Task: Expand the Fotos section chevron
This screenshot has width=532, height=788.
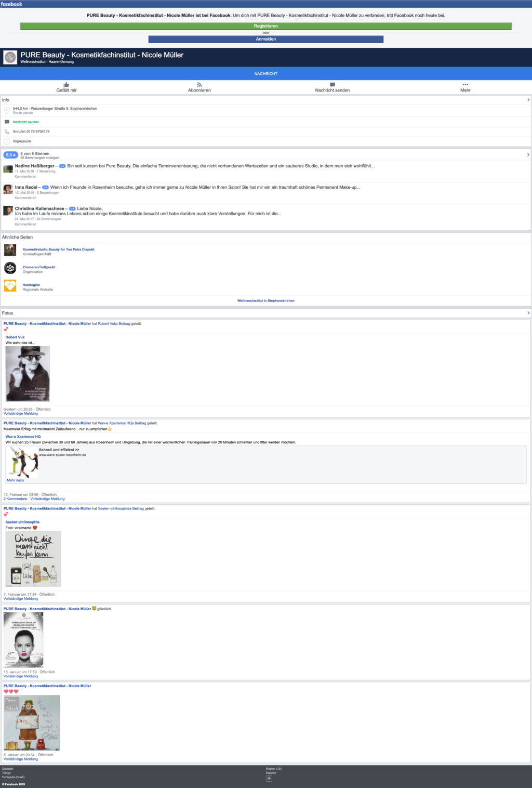Action: pyautogui.click(x=528, y=313)
